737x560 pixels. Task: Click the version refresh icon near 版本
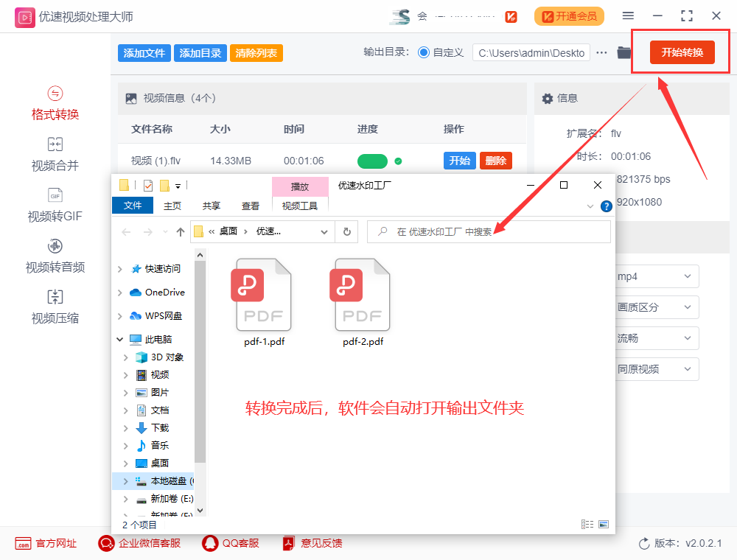pyautogui.click(x=644, y=544)
